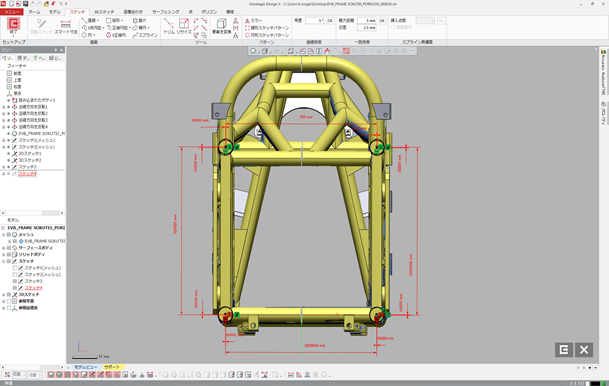Click feature tree horizontal scrollbar

(x=33, y=213)
